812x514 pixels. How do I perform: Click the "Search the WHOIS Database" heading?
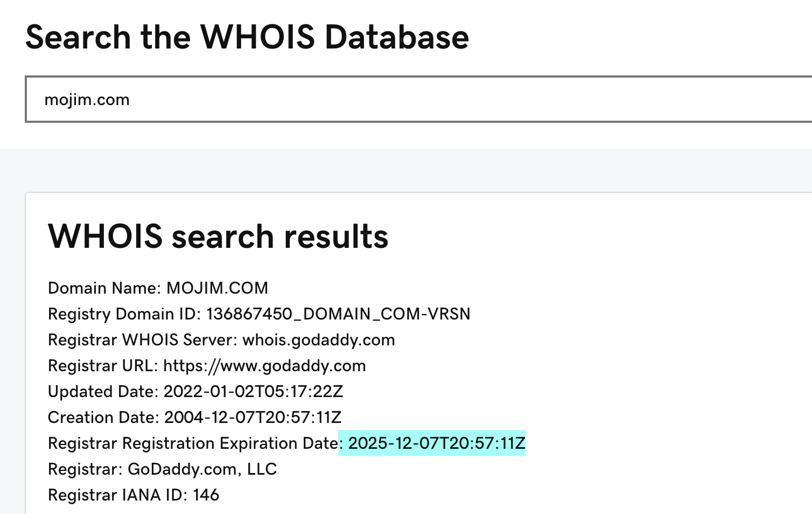coord(247,37)
